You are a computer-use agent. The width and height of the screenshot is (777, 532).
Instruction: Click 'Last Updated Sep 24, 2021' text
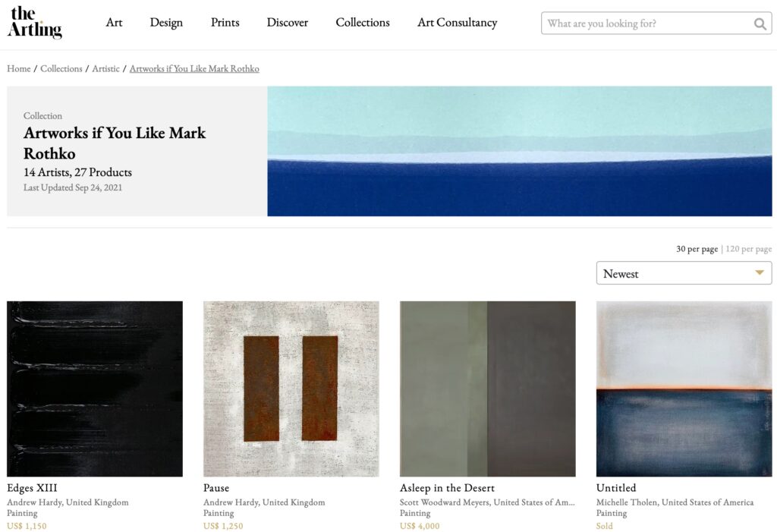pos(73,187)
